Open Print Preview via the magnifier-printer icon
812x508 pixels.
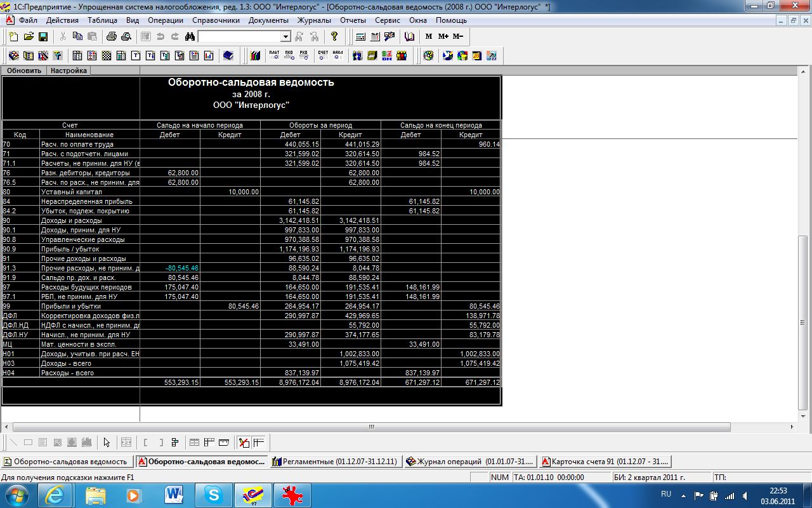click(126, 37)
